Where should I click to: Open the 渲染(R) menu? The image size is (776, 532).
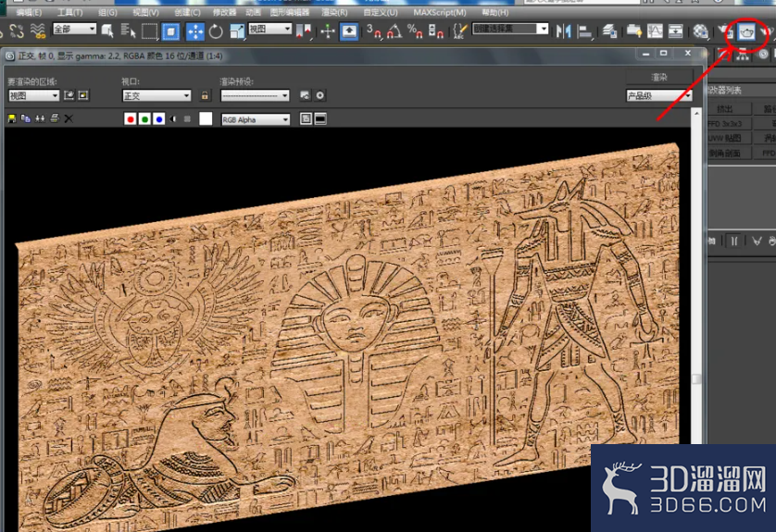point(334,12)
